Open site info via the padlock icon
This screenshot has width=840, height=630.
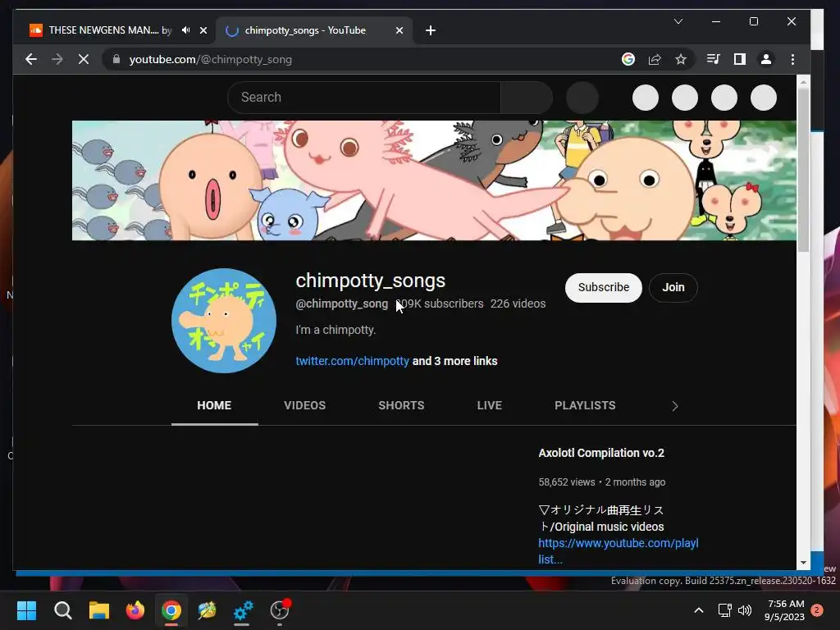pyautogui.click(x=116, y=59)
